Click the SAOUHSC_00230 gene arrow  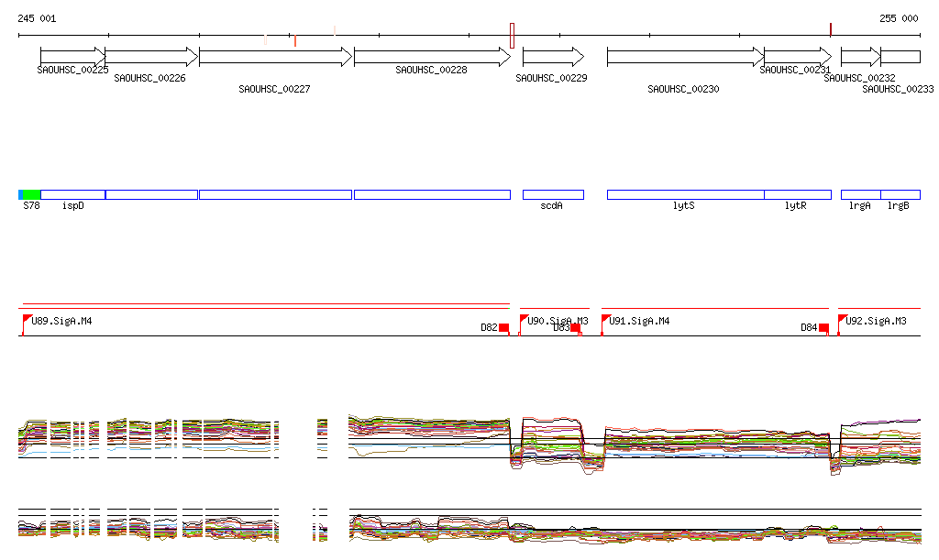pos(686,57)
